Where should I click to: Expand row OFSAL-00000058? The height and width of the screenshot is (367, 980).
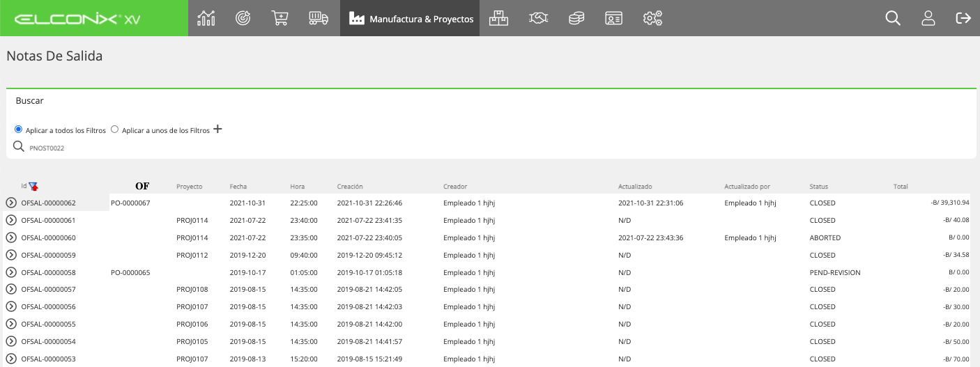[x=11, y=272]
